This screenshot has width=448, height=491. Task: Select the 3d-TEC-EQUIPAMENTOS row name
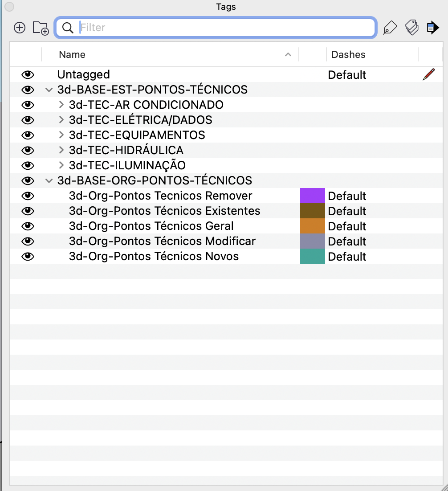click(x=137, y=135)
